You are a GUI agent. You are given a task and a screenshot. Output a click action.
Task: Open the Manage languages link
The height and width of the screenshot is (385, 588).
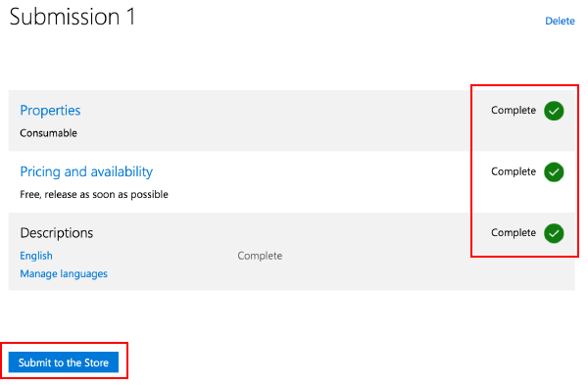point(64,273)
